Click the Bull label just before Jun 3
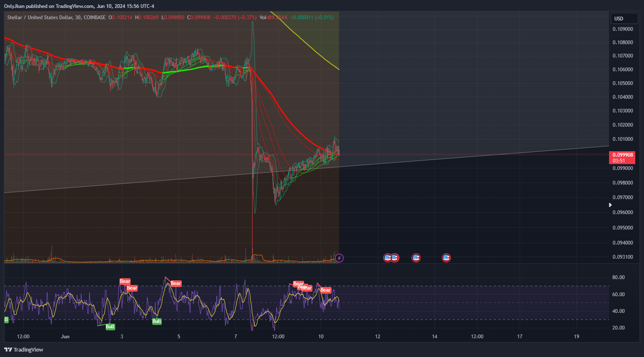The height and width of the screenshot is (357, 644). tap(110, 327)
